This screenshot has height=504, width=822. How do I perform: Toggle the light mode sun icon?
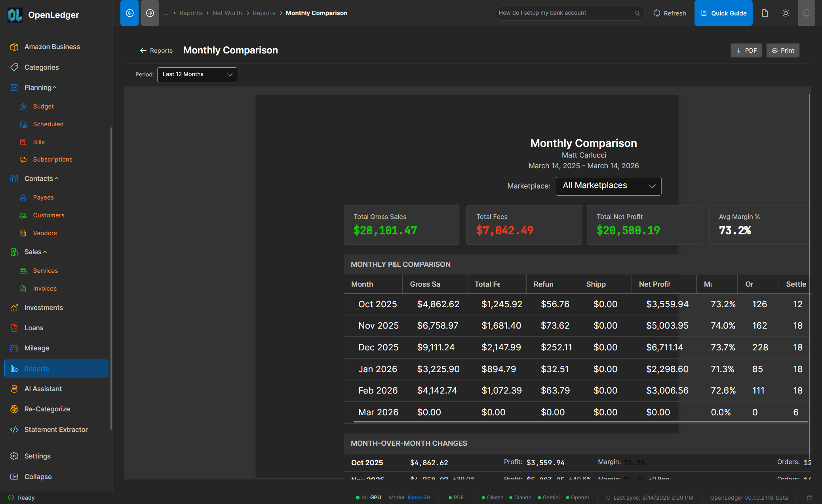click(x=786, y=13)
